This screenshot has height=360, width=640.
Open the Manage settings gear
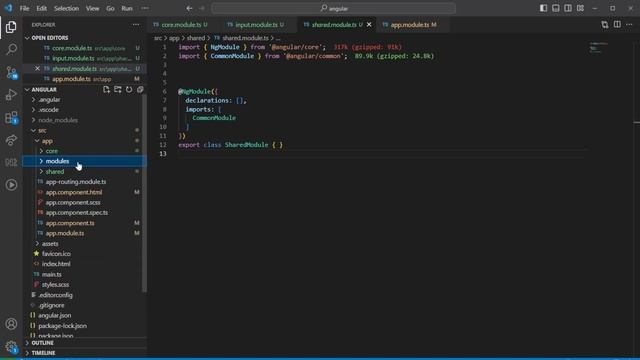pyautogui.click(x=11, y=347)
